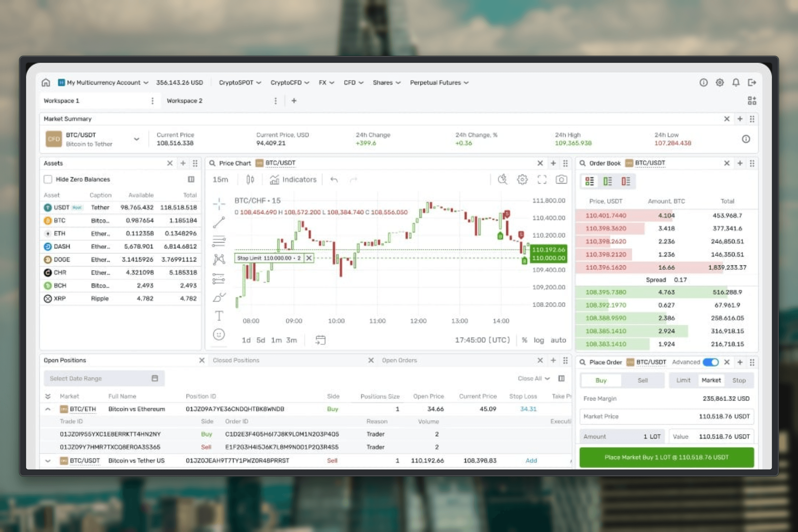Show bids only order book view
This screenshot has width=798, height=532.
(607, 181)
